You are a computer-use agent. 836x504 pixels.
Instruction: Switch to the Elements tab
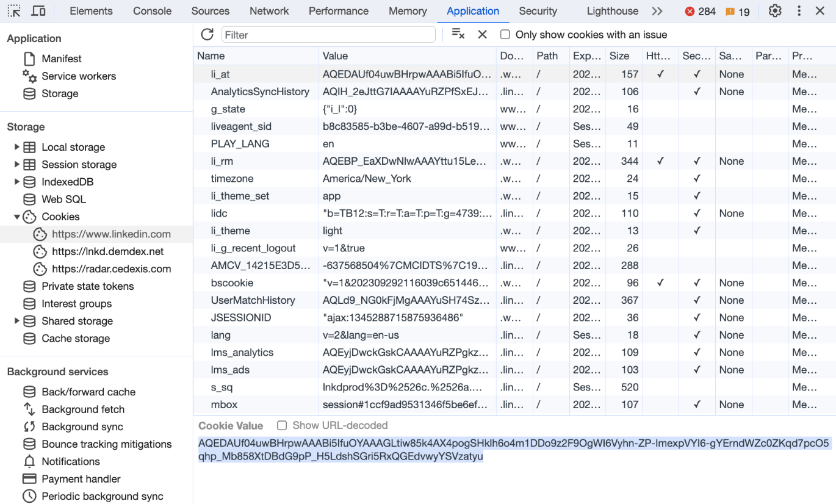coord(91,11)
